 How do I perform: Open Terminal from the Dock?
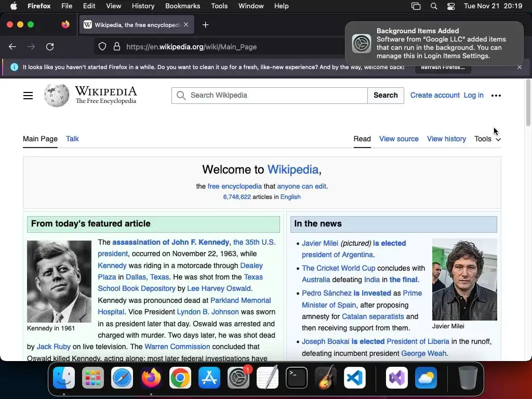[297, 378]
